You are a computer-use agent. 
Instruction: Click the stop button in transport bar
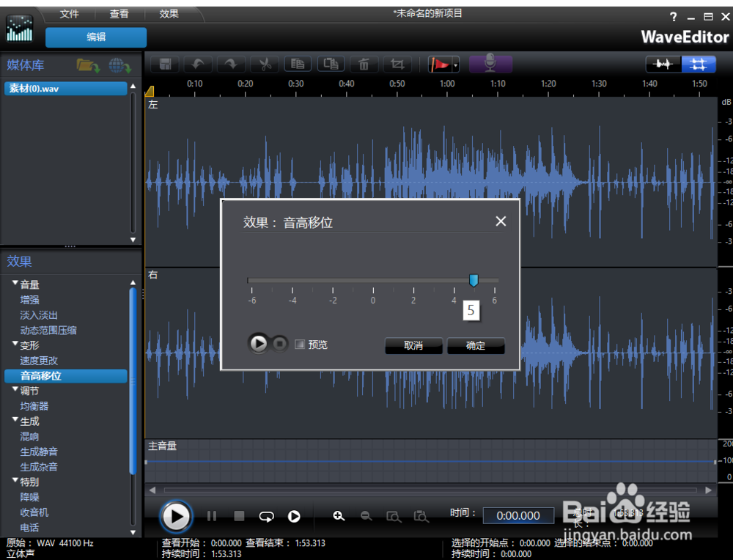[x=239, y=516]
